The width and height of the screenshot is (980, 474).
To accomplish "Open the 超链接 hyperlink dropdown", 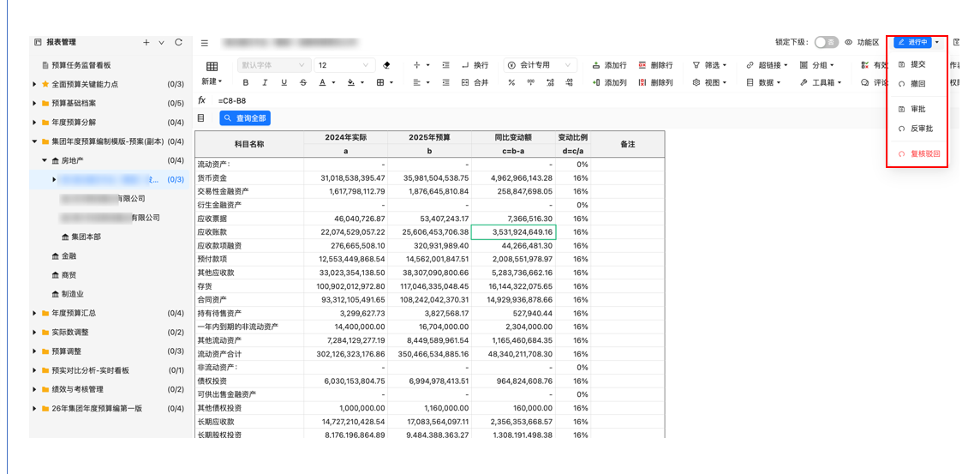I will [767, 65].
